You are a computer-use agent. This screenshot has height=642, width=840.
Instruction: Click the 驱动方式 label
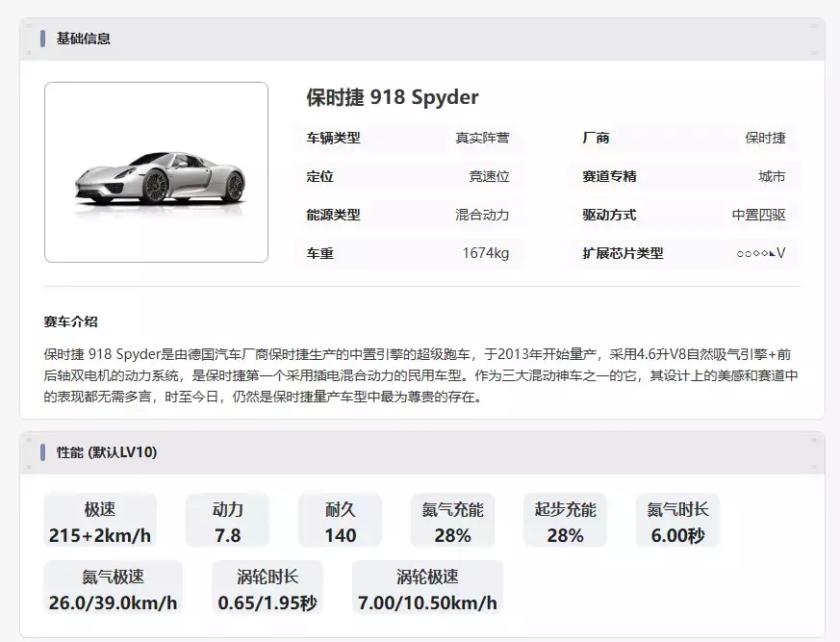click(x=609, y=215)
